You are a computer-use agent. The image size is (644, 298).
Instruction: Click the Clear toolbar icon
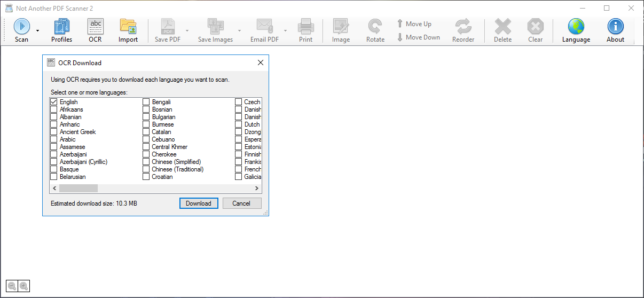535,30
